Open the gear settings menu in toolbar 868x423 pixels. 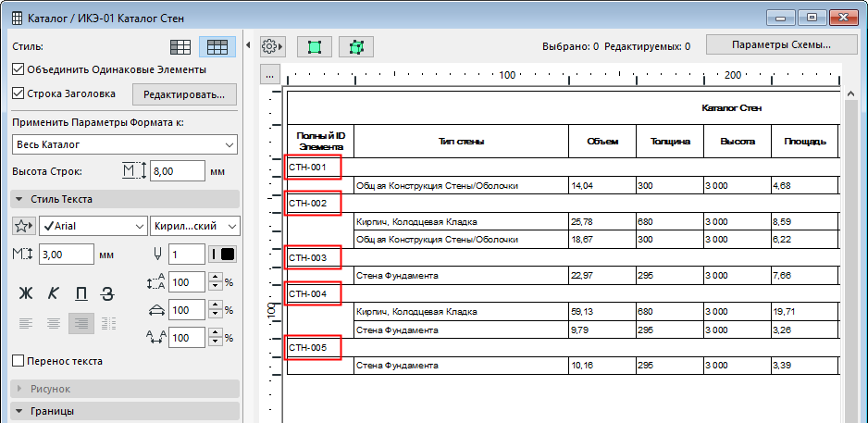point(272,46)
